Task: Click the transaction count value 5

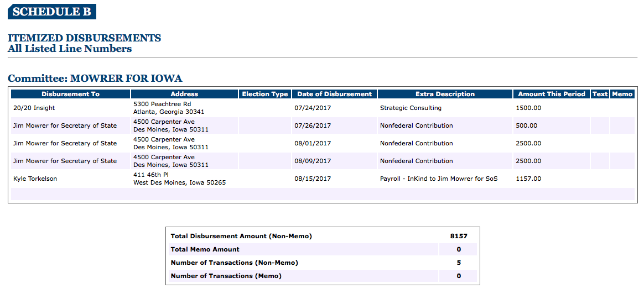Action: (x=459, y=263)
